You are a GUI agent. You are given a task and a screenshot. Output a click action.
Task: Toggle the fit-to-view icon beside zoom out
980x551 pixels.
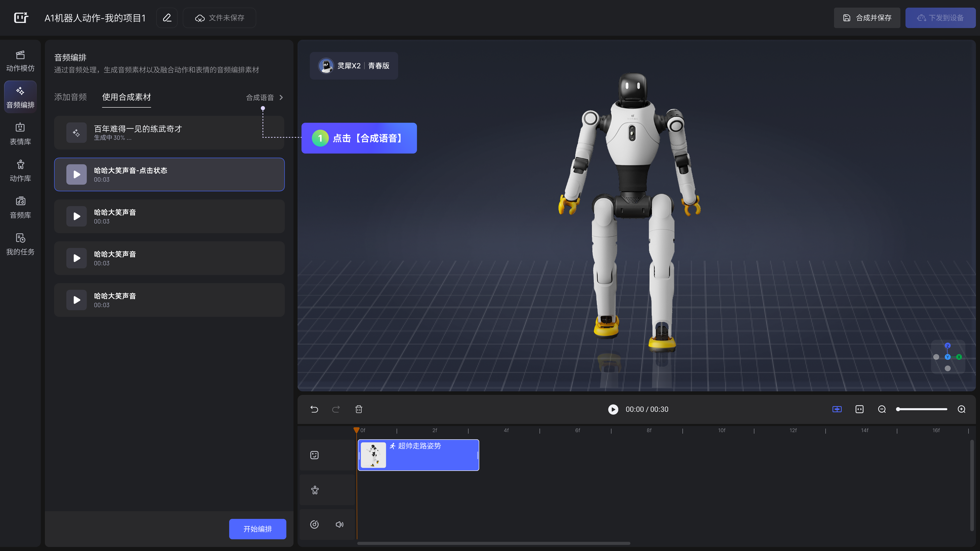(859, 409)
